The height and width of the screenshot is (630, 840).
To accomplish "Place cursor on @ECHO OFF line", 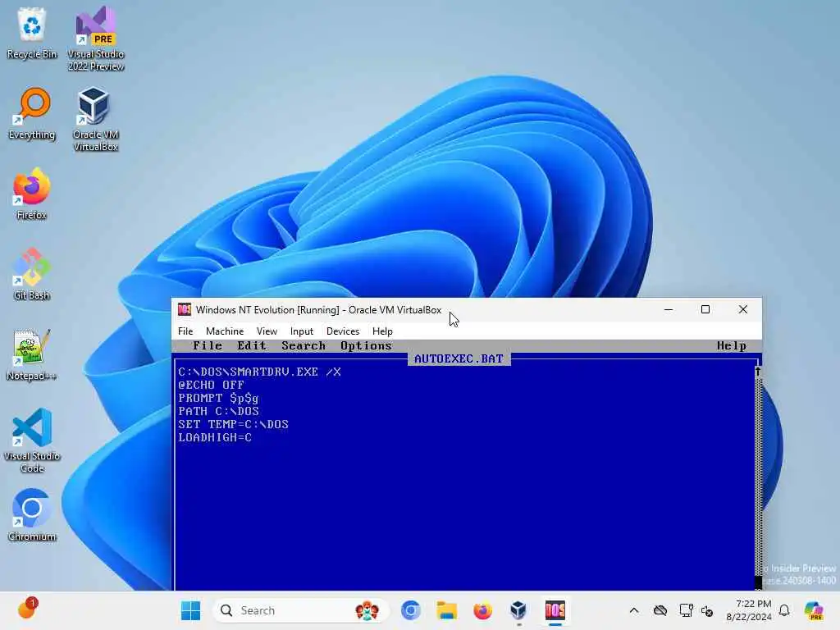I will tap(211, 386).
